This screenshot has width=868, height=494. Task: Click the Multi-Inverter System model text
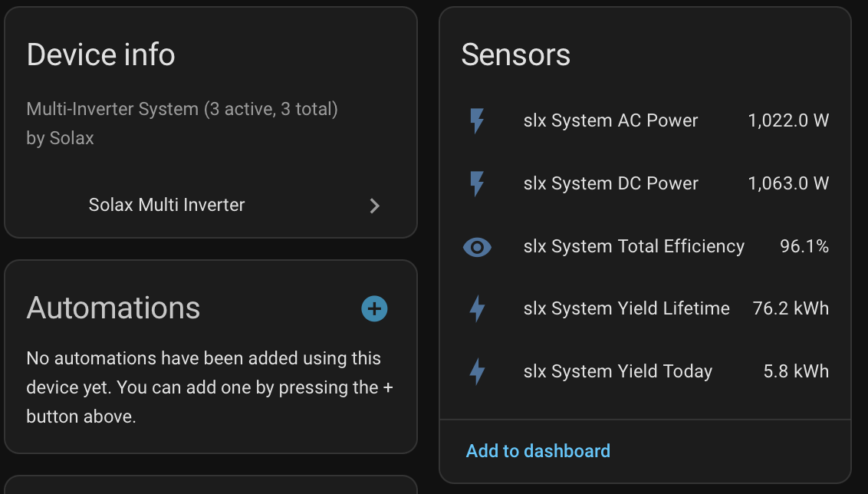(x=182, y=109)
